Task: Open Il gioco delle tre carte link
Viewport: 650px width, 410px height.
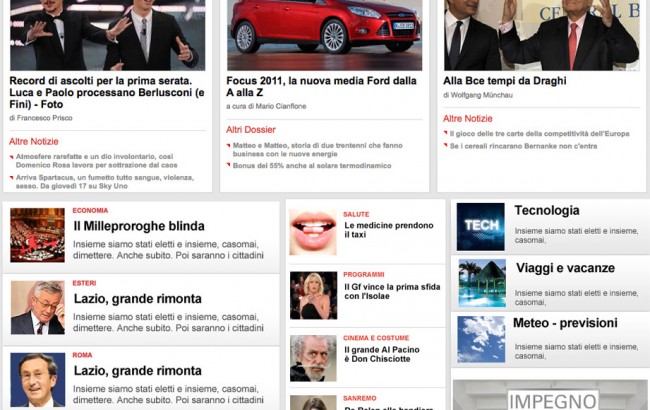Action: 539,134
